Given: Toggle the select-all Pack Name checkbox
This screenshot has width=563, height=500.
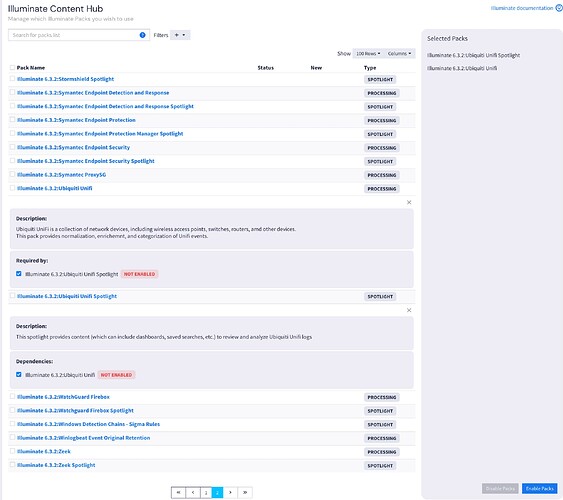Looking at the screenshot, I should pyautogui.click(x=12, y=67).
